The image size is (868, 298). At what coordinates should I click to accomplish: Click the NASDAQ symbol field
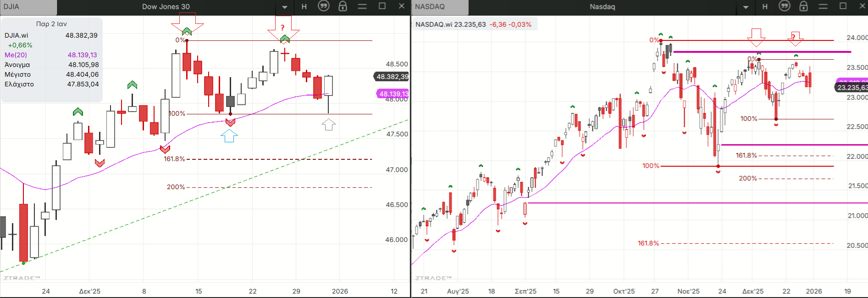click(439, 7)
